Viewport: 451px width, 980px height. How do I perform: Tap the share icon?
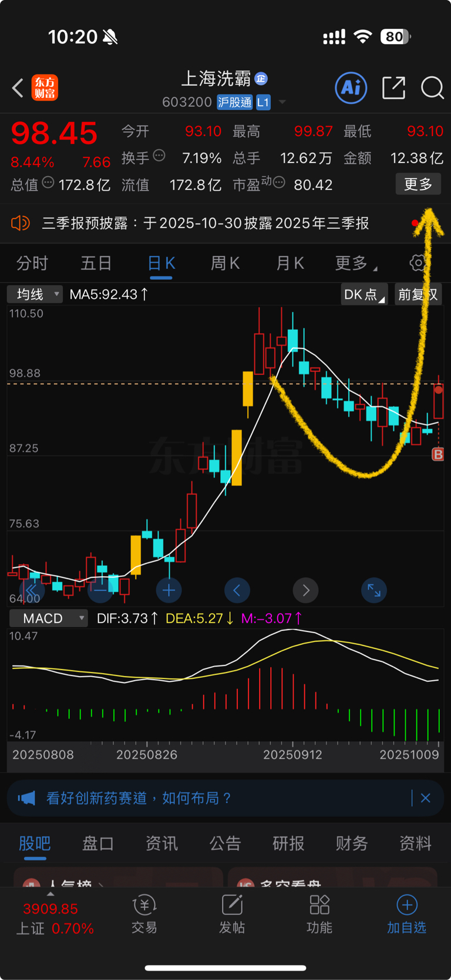(393, 88)
